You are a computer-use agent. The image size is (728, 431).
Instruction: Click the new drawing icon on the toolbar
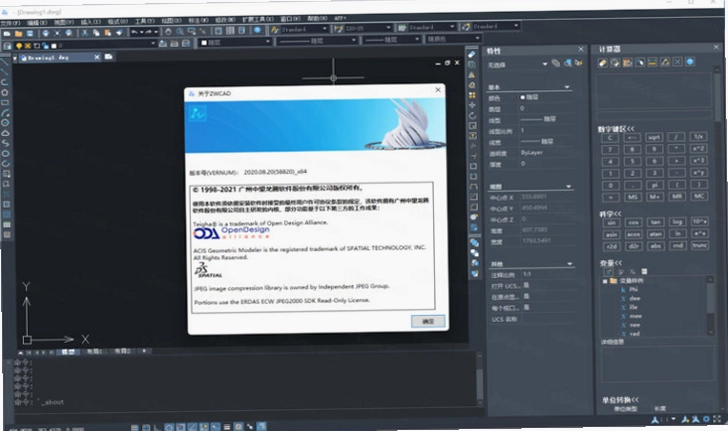pos(7,33)
